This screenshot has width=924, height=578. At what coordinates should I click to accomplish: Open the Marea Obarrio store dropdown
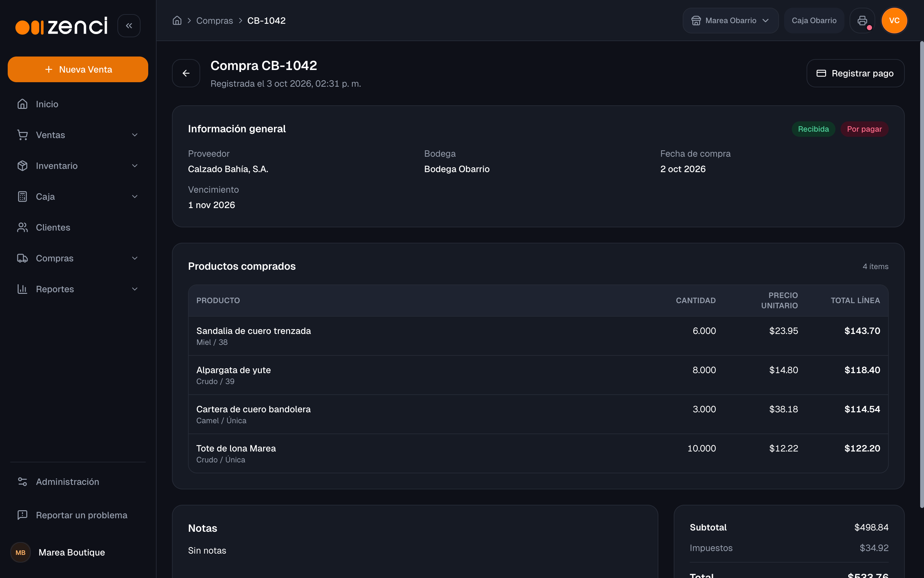tap(731, 21)
